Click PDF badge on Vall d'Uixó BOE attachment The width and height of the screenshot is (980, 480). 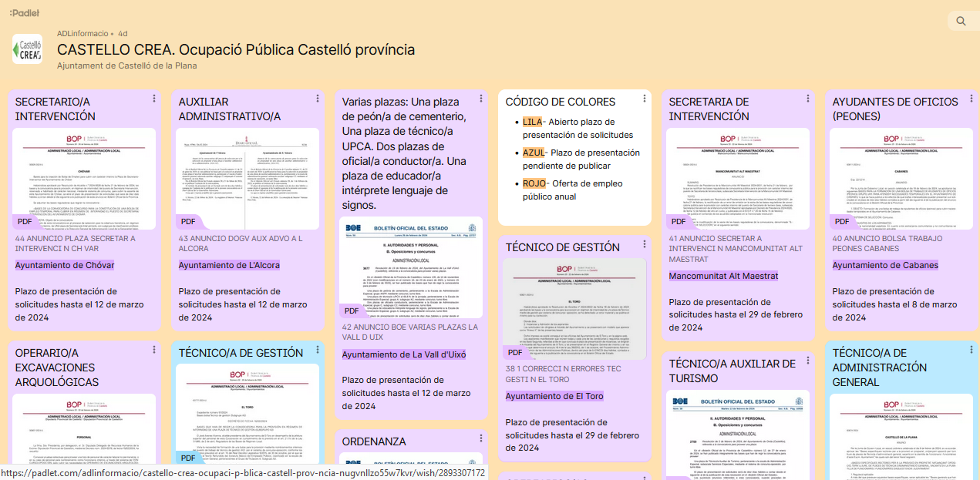pyautogui.click(x=352, y=311)
